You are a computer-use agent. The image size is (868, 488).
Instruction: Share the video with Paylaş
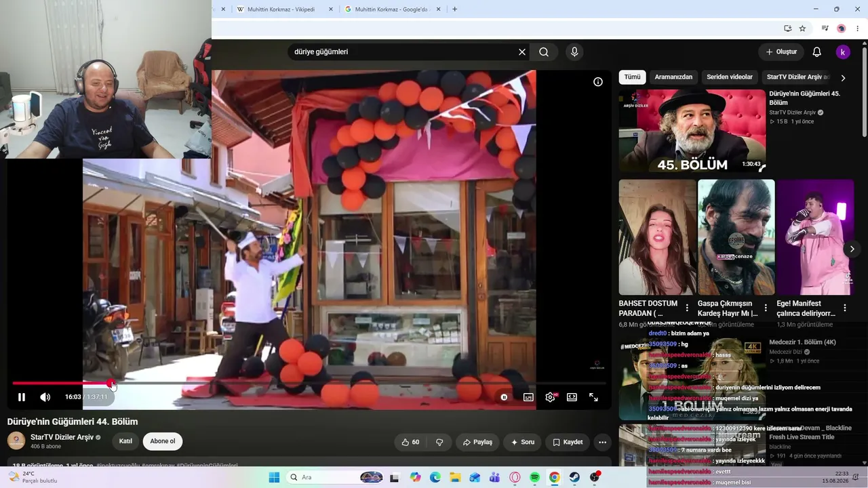pyautogui.click(x=477, y=442)
